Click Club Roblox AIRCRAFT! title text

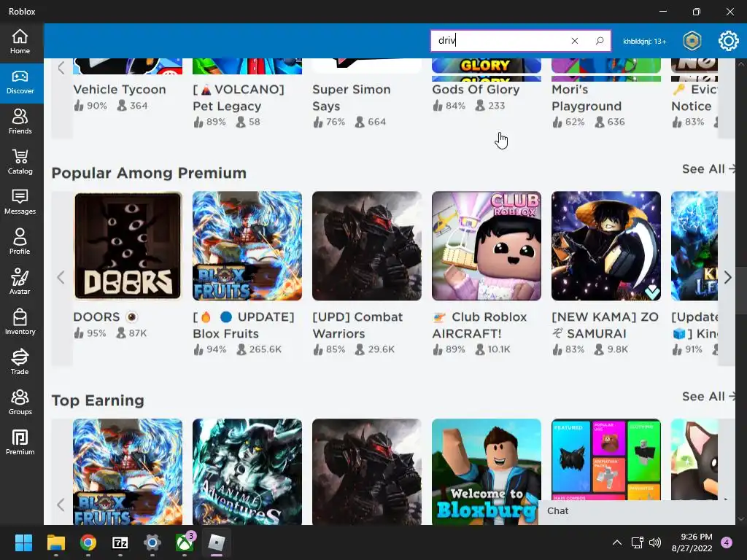tap(480, 325)
